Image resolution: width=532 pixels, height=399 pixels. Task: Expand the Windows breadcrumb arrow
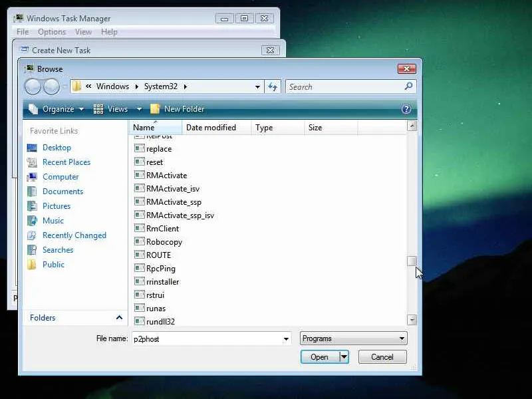click(137, 86)
